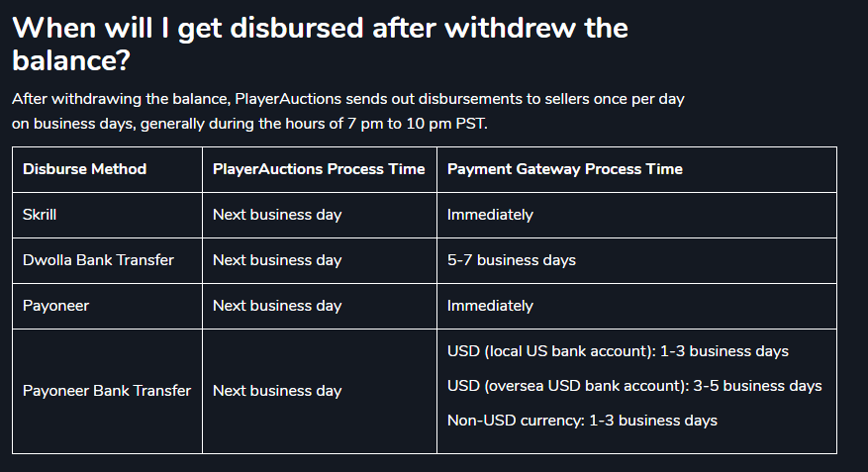Click the local US bank account line
Viewport: 868px width, 472px height.
[618, 351]
